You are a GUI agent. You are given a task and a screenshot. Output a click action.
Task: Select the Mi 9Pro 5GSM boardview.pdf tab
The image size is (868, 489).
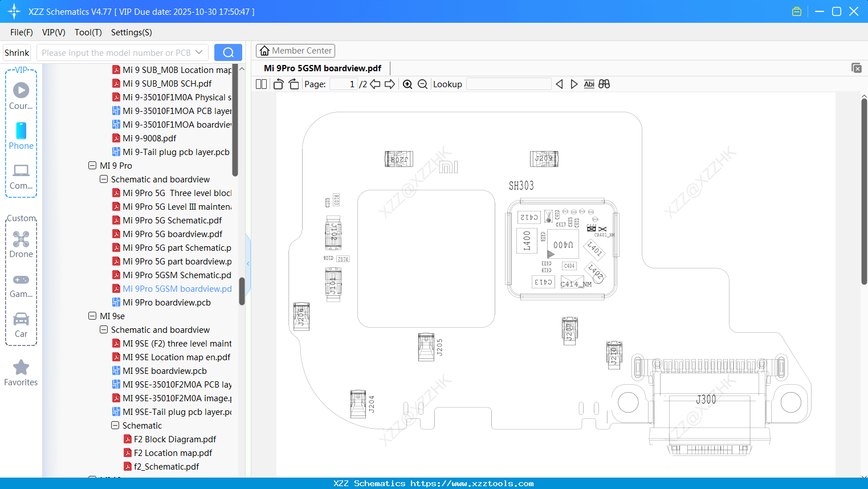[323, 68]
